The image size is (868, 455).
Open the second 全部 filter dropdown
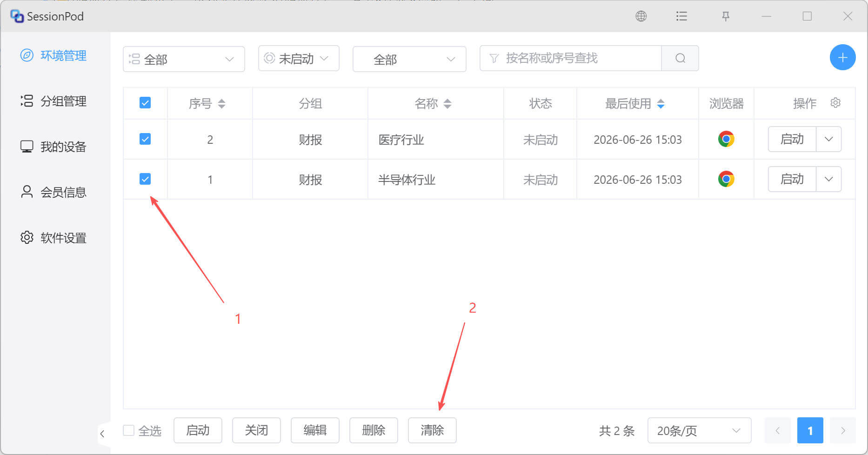pos(409,59)
